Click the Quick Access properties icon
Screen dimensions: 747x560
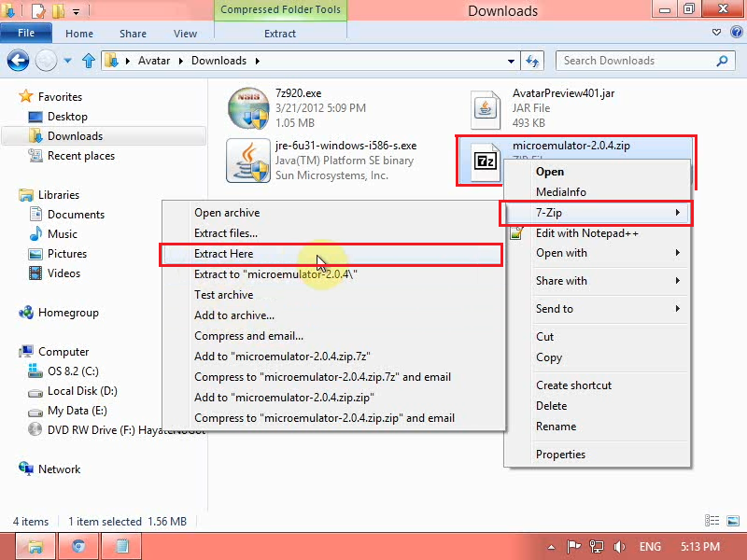37,10
